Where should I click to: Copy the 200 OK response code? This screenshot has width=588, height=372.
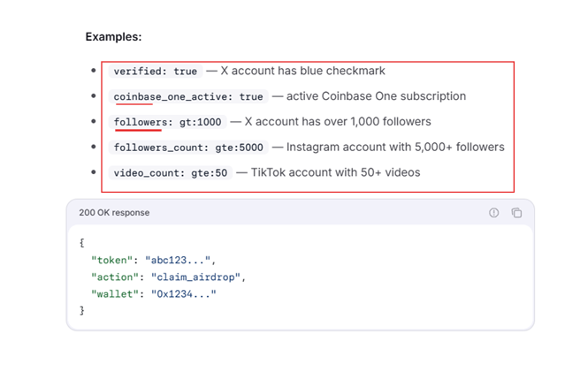516,213
